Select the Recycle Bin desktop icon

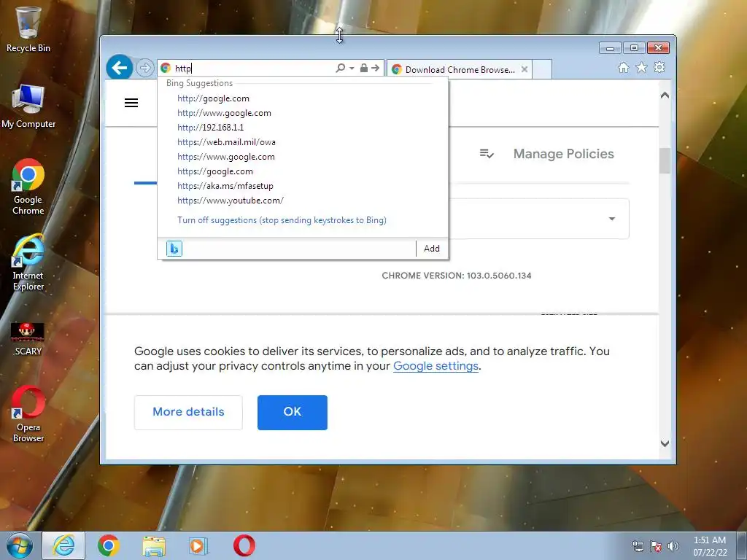(x=28, y=29)
